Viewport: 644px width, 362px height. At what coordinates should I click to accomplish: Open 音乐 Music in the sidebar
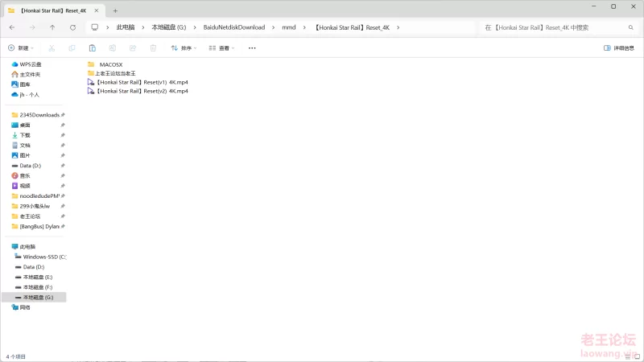pyautogui.click(x=21, y=175)
